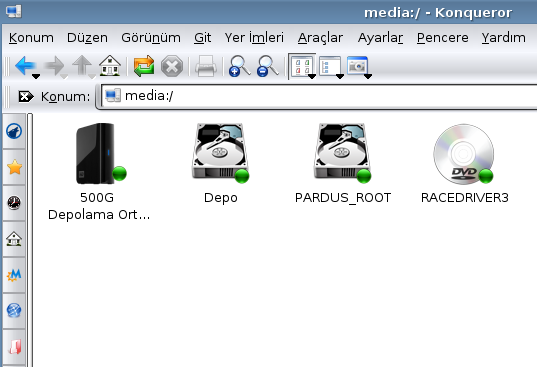Open the Konum menu
The height and width of the screenshot is (367, 537).
[31, 38]
